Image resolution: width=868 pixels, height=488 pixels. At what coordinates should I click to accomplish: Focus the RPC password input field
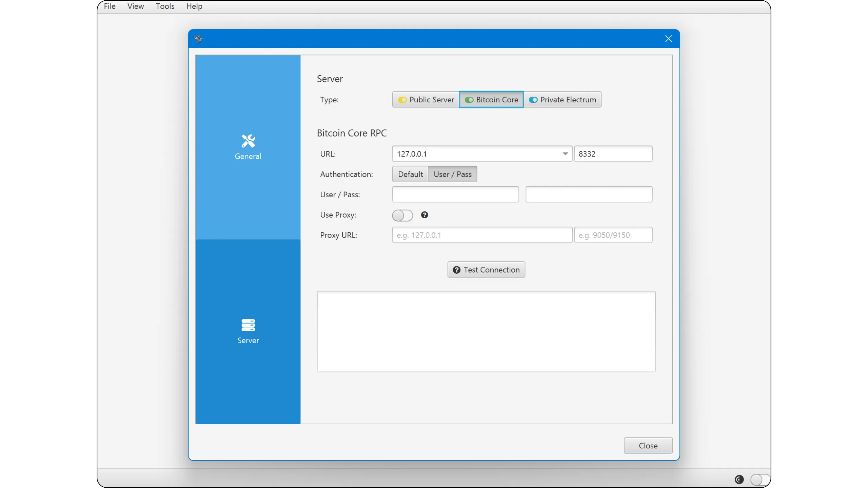tap(589, 194)
